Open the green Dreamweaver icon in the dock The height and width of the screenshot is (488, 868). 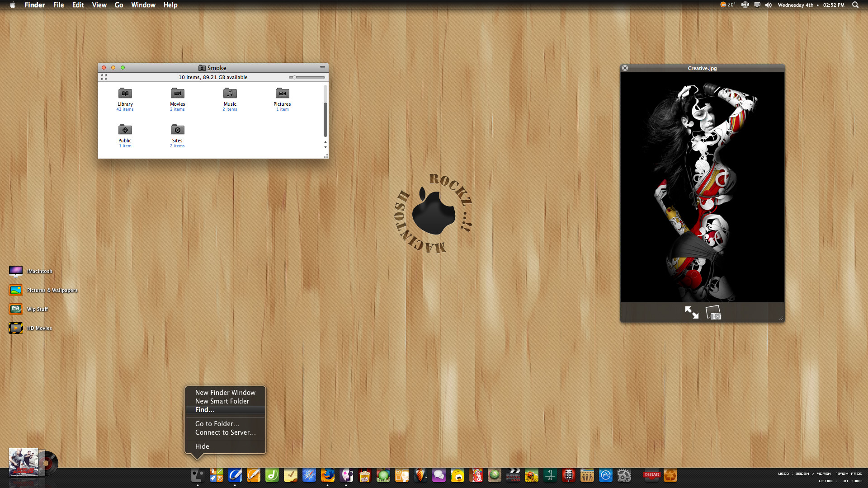[272, 475]
